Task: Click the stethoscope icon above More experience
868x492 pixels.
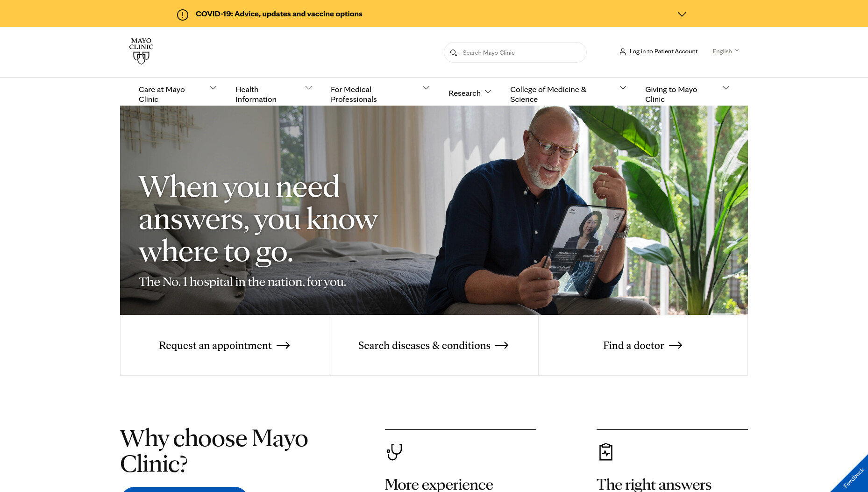Action: pos(394,452)
